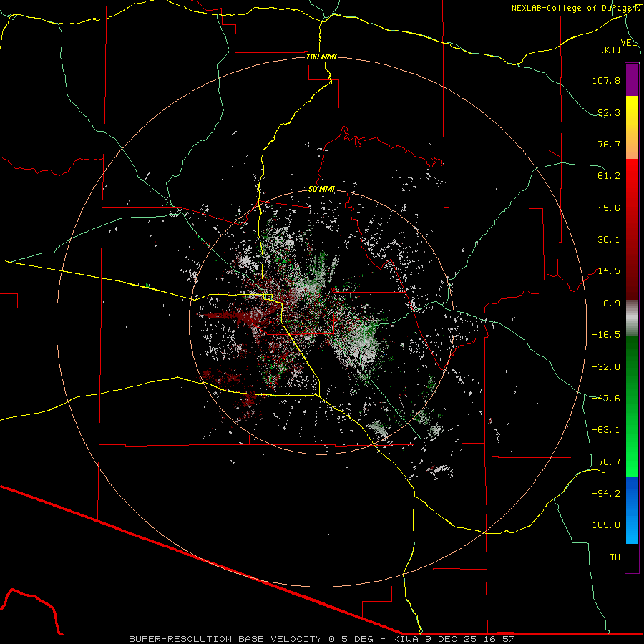
Task: Click the VEL legend title
Action: pos(628,43)
